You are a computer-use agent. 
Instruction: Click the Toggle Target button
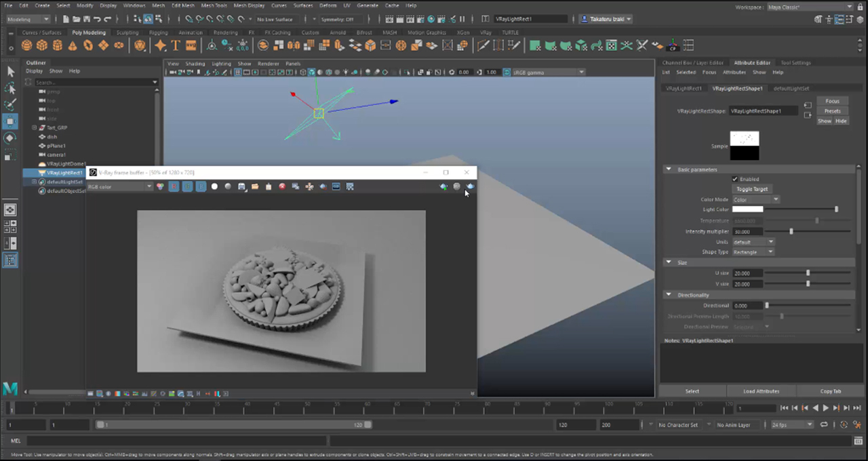click(753, 189)
